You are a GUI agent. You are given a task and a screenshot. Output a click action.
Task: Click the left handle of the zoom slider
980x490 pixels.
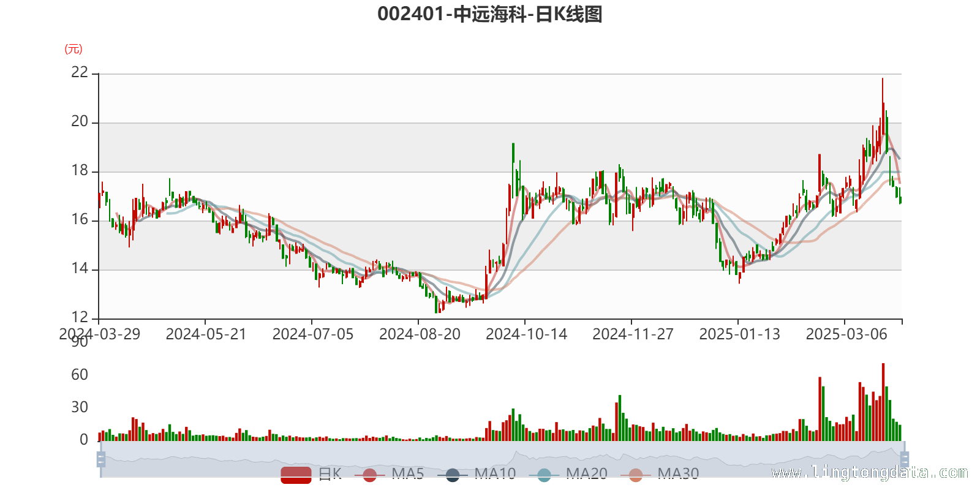(101, 459)
